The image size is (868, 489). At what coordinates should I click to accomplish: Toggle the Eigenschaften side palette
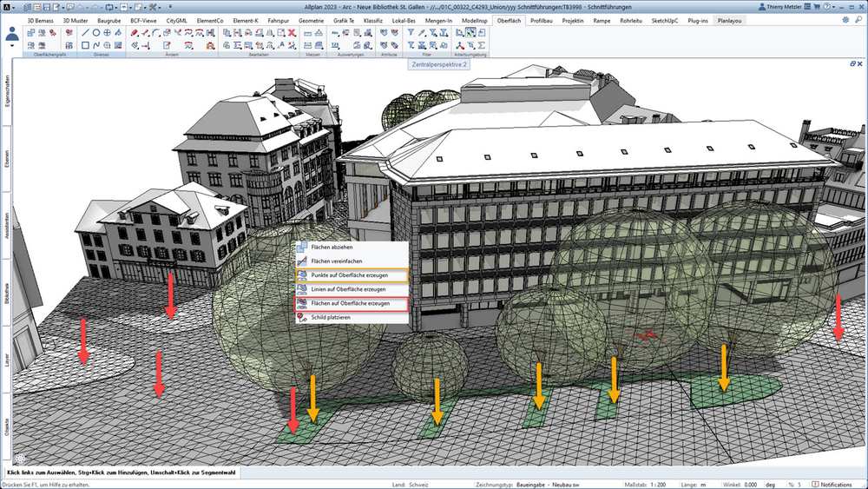(7, 91)
